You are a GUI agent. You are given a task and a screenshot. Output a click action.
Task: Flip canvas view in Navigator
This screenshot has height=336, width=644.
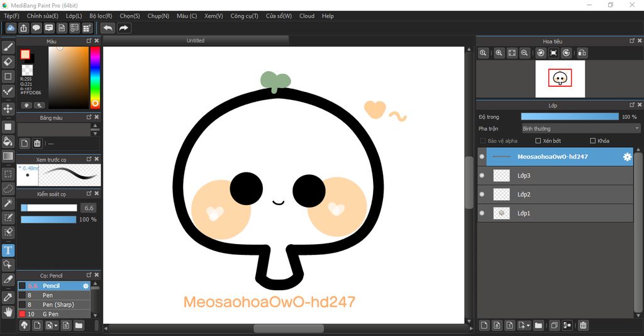(x=582, y=53)
